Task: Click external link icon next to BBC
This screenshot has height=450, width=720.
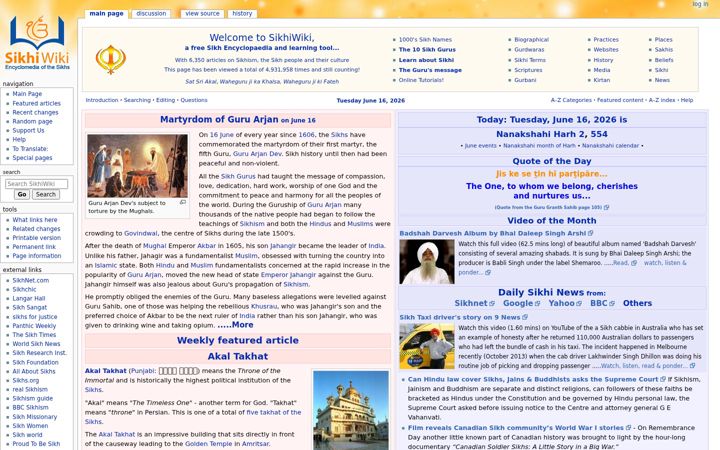Action: (612, 304)
